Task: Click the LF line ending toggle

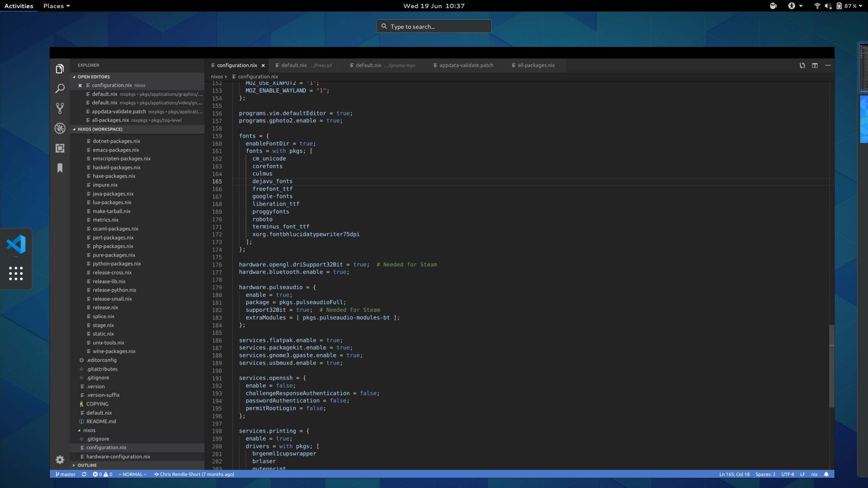Action: 802,474
